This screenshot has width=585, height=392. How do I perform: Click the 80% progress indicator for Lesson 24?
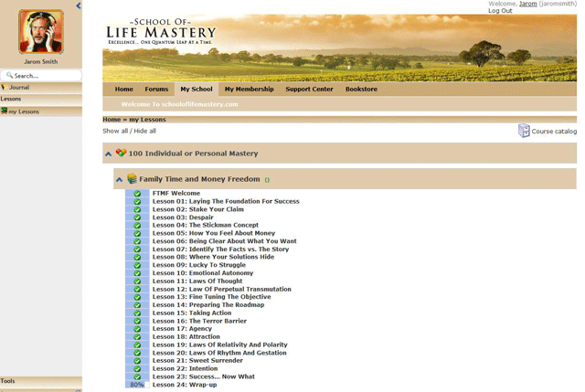(x=137, y=385)
